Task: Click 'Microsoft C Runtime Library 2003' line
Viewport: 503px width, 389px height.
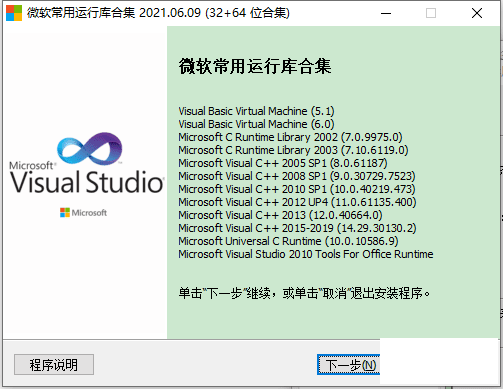Action: click(293, 150)
